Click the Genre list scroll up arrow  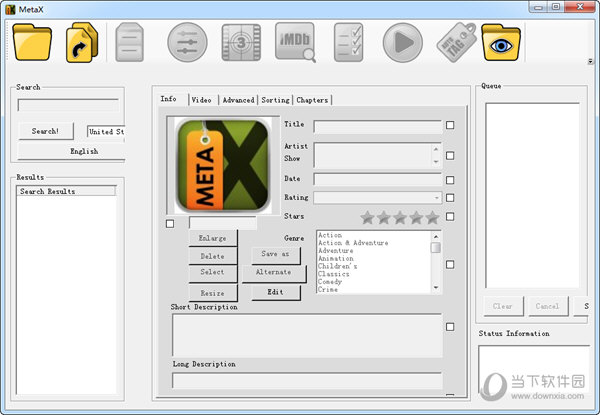(x=436, y=237)
